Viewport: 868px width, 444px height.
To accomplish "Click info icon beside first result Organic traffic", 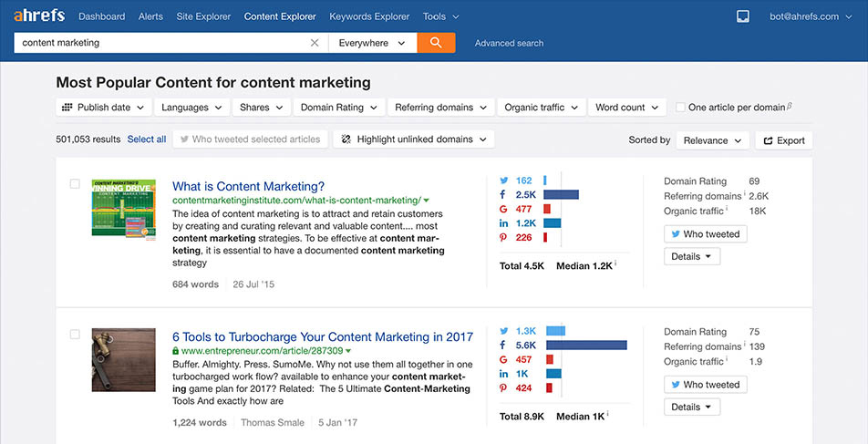I will (x=727, y=210).
